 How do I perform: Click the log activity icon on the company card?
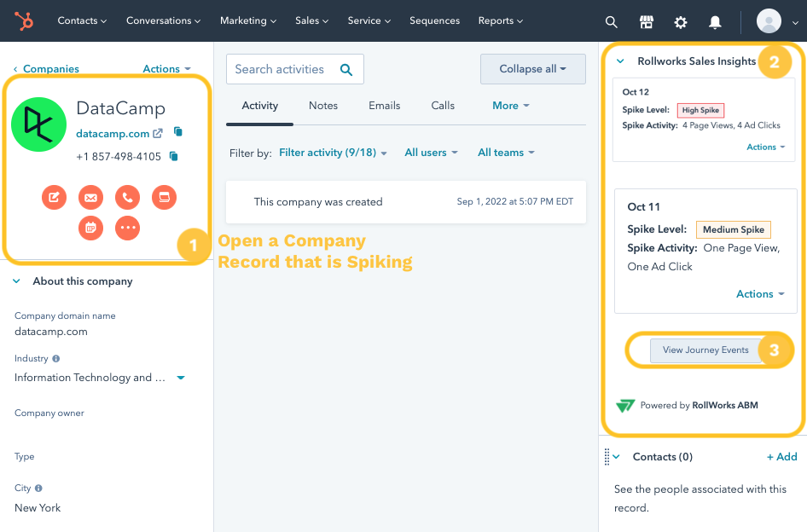tap(164, 198)
